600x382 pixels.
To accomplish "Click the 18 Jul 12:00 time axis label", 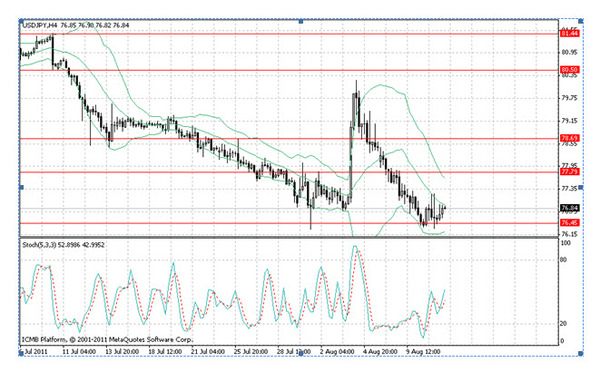I will (165, 351).
